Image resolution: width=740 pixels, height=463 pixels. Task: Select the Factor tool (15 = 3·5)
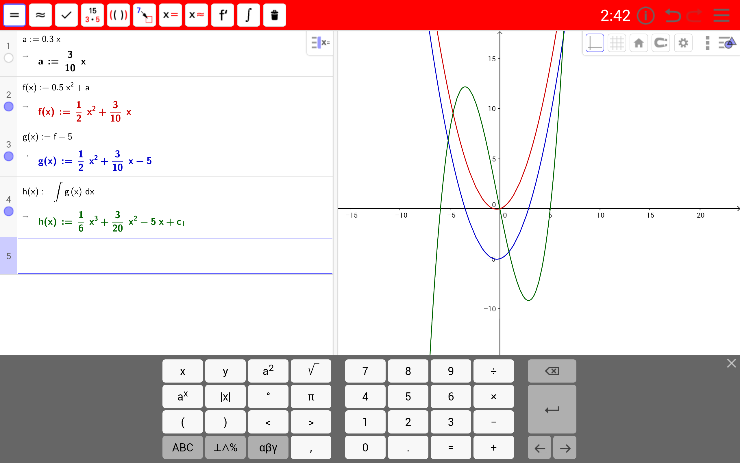[92, 16]
